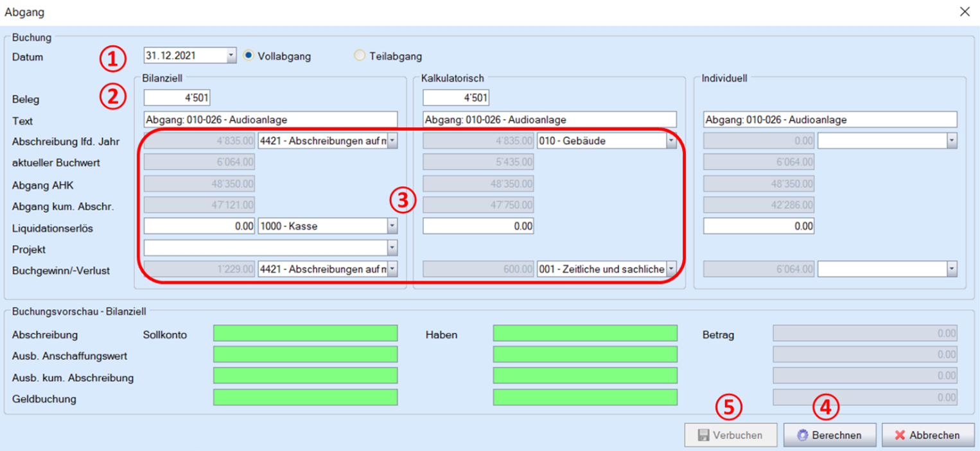Click the Geldbuchung Haben green field
Image resolution: width=980 pixels, height=451 pixels.
585,397
